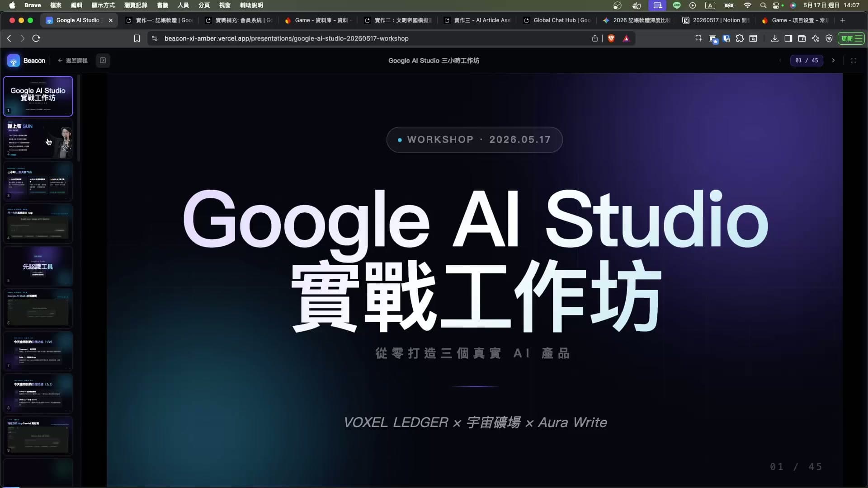The image size is (868, 488).
Task: Switch to tab 實戰補充: 會員系統
Action: [x=239, y=20]
